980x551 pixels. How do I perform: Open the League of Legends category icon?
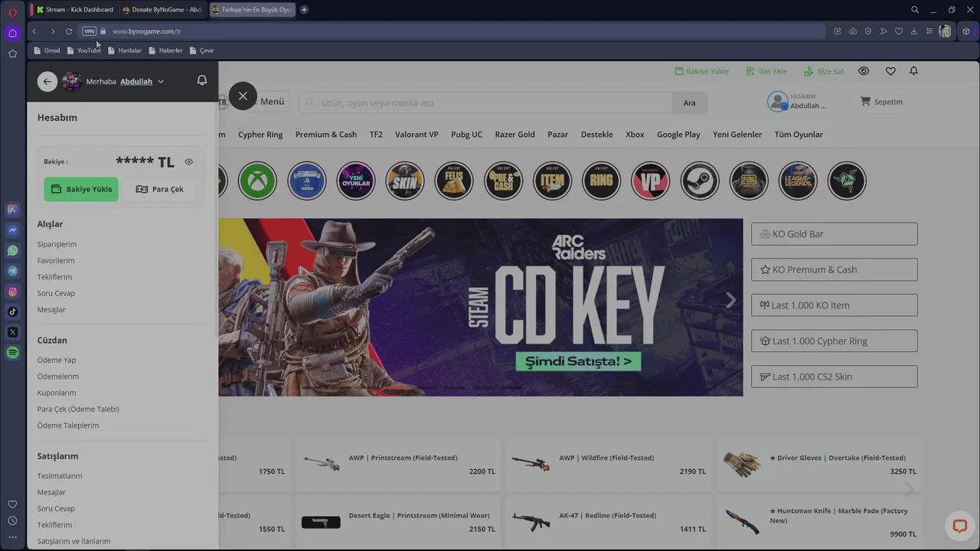pyautogui.click(x=798, y=181)
